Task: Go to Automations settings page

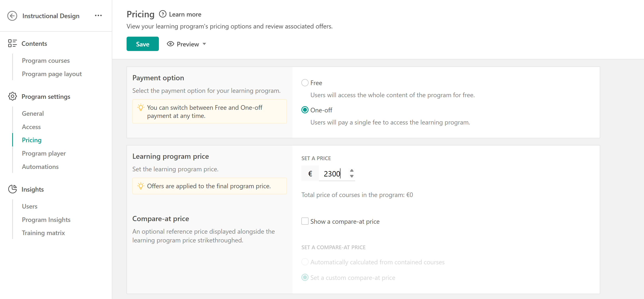Action: pyautogui.click(x=40, y=167)
